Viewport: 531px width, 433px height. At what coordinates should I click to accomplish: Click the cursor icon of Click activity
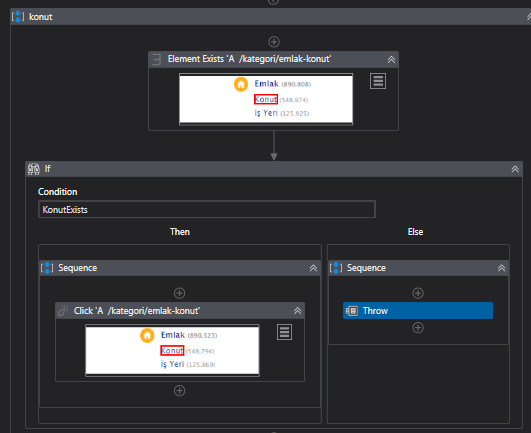[x=63, y=311]
